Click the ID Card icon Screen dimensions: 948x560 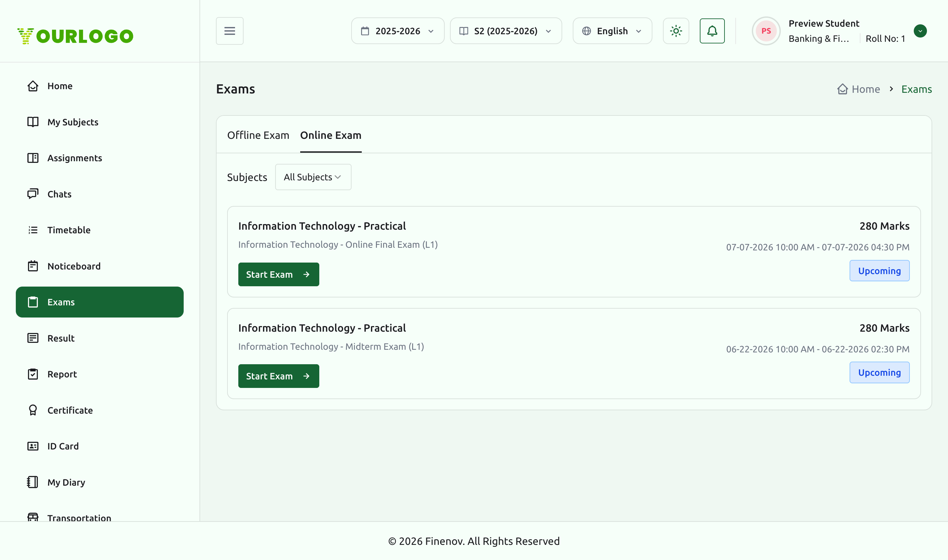point(33,446)
